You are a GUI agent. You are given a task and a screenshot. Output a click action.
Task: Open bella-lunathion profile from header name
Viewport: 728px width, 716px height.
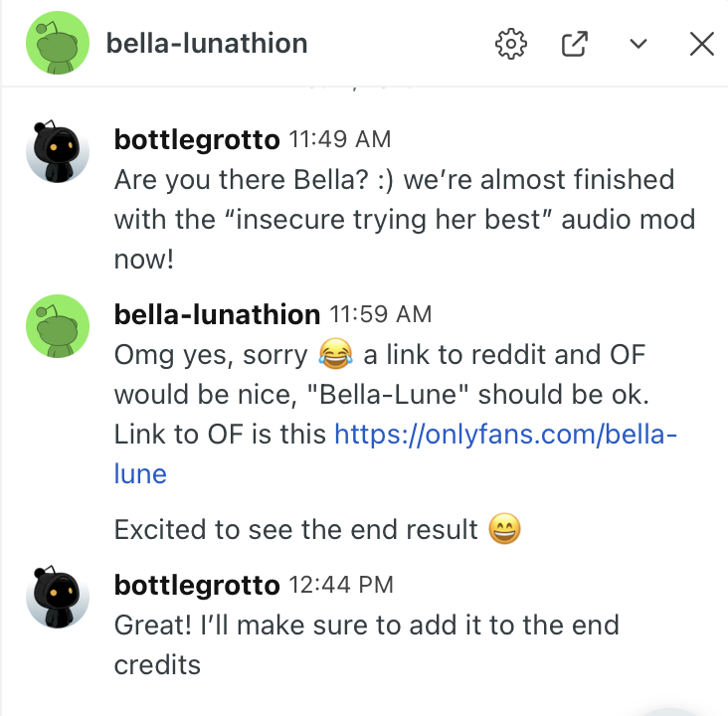coord(207,44)
